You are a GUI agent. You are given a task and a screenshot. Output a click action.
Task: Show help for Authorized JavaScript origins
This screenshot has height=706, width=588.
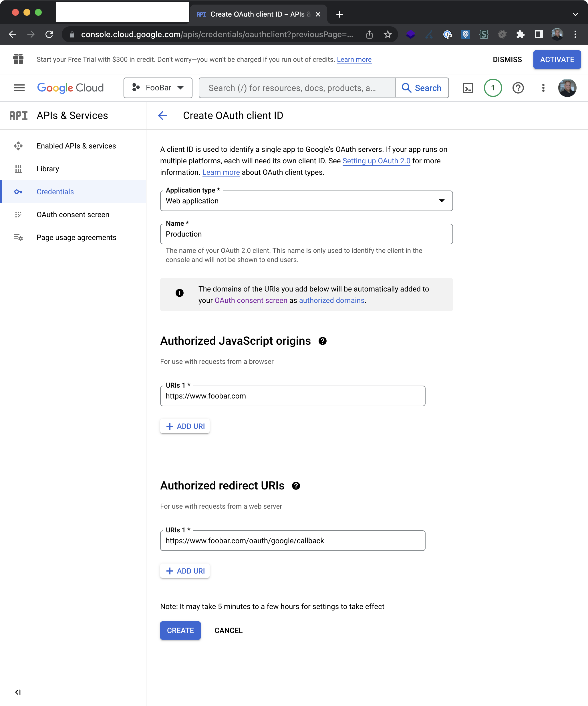click(322, 341)
